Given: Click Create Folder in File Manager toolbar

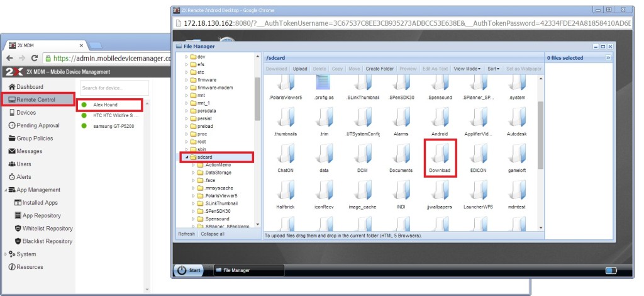Looking at the screenshot, I should pyautogui.click(x=379, y=69).
